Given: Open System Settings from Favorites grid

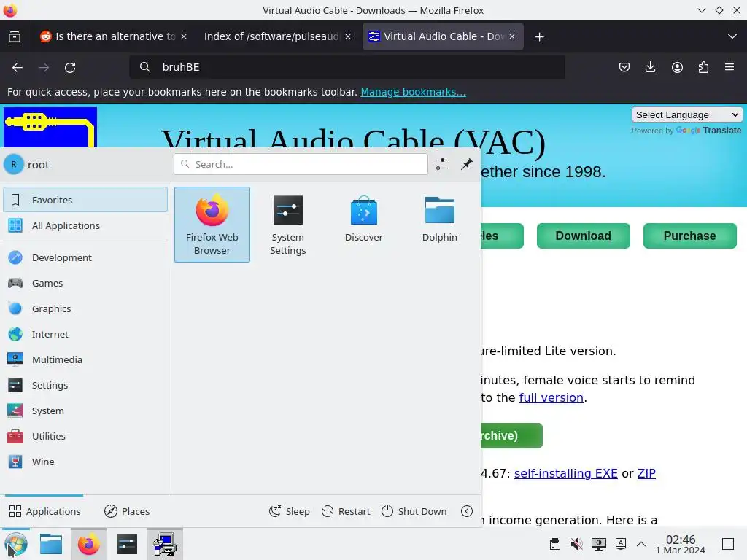Looking at the screenshot, I should [287, 225].
